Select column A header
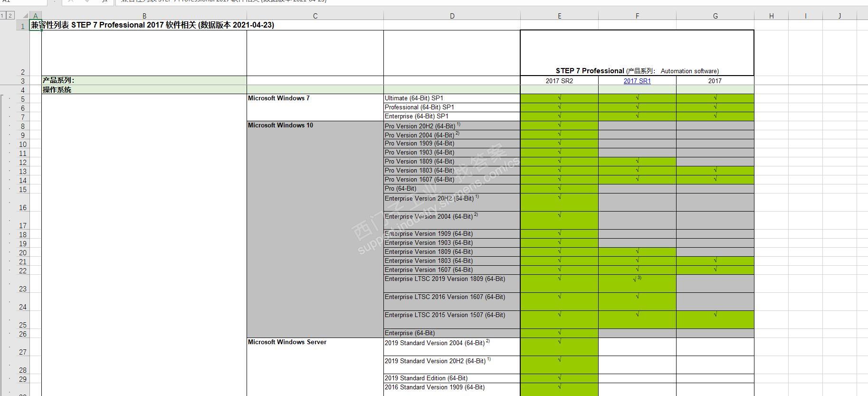The image size is (868, 396). 36,16
